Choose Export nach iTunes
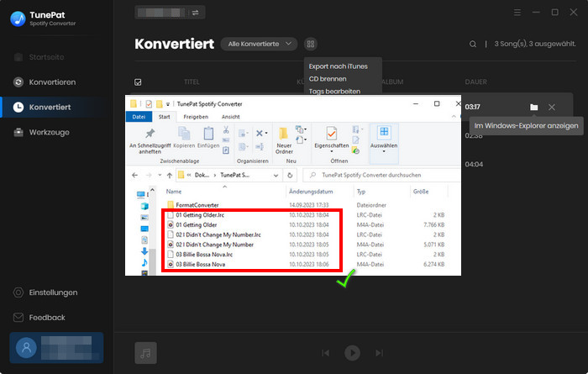588x374 pixels. [339, 66]
